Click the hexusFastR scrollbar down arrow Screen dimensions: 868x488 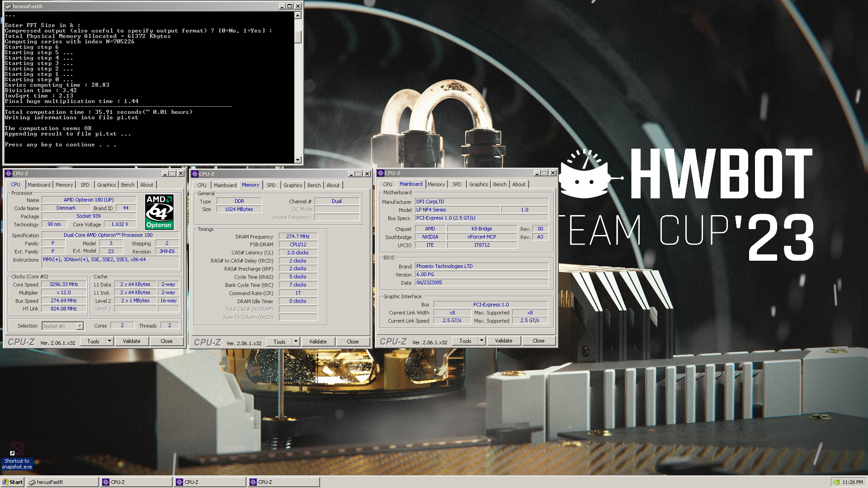click(x=297, y=160)
